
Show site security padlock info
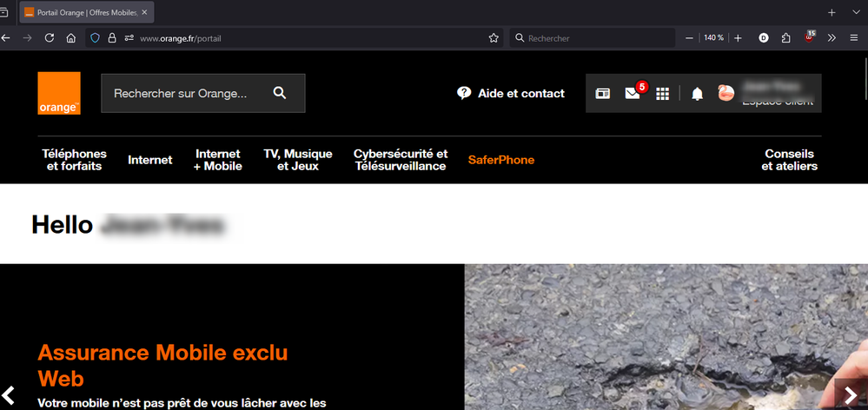[x=112, y=38]
